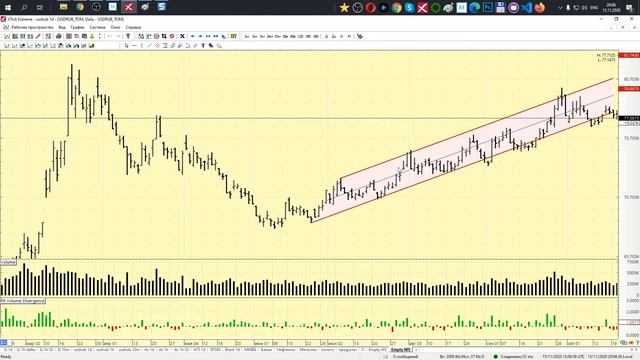The height and width of the screenshot is (360, 640).
Task: Switch to the Si 1d workspace tab
Action: pos(7,350)
